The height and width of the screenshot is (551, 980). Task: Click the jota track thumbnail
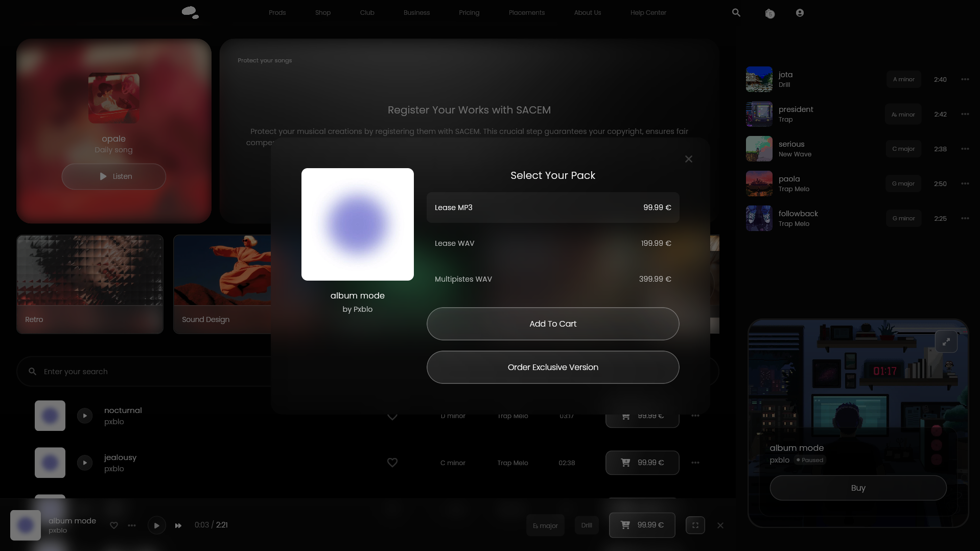(759, 79)
